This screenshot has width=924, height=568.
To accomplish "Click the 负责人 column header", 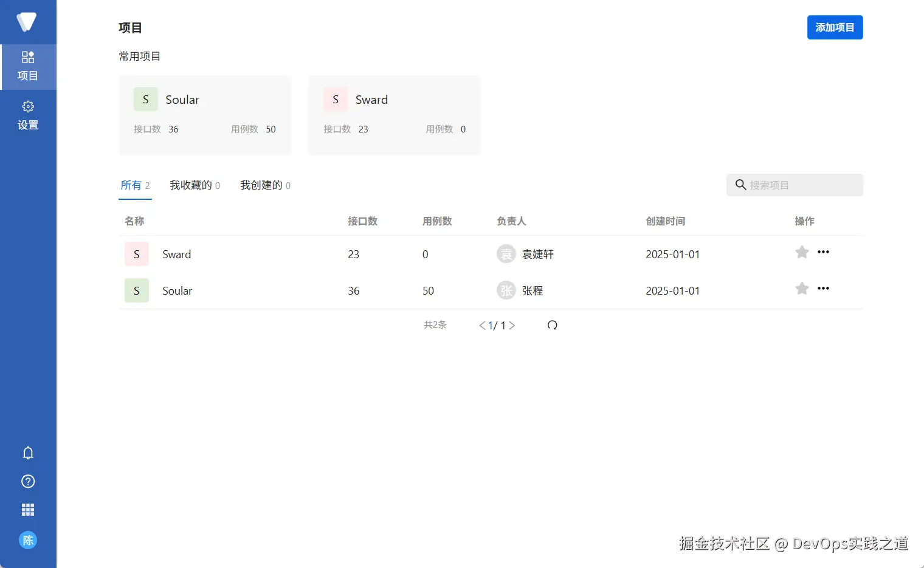I will [511, 221].
